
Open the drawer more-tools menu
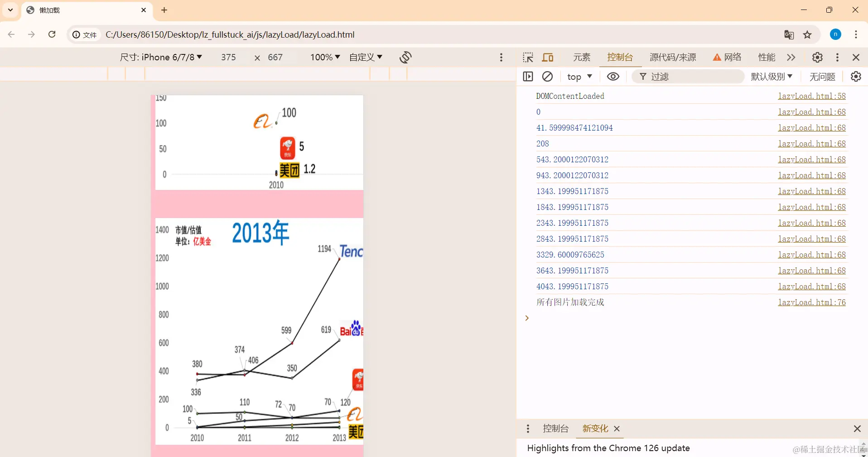tap(528, 428)
